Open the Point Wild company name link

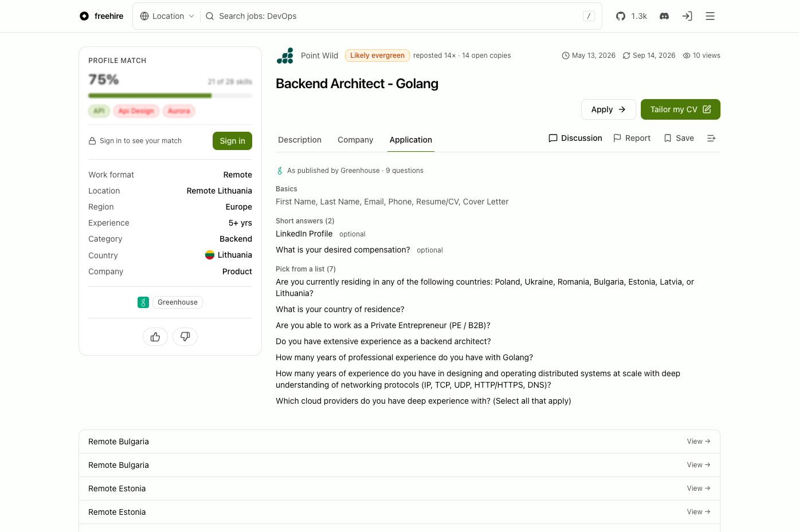[x=319, y=56]
